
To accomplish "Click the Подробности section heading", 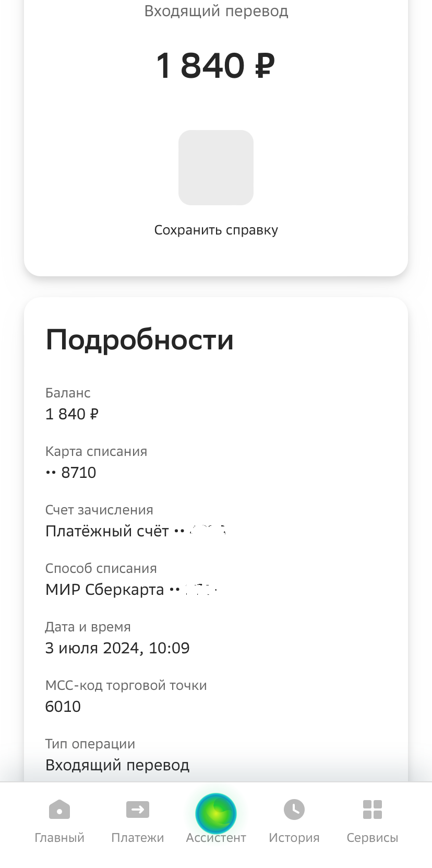I will pyautogui.click(x=139, y=340).
